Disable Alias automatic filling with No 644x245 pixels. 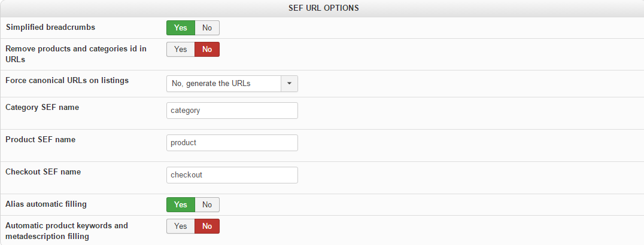(207, 204)
